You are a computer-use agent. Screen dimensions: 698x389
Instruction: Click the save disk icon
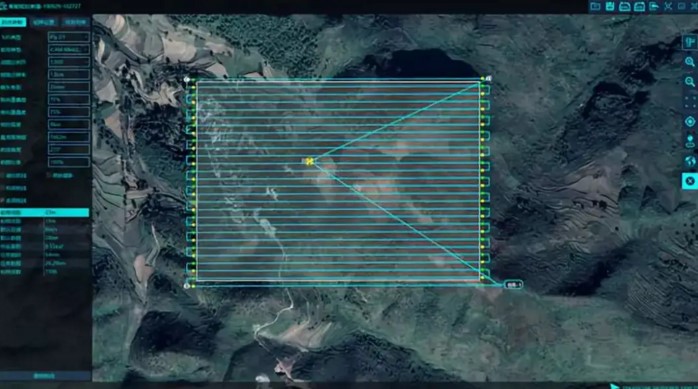tap(610, 6)
